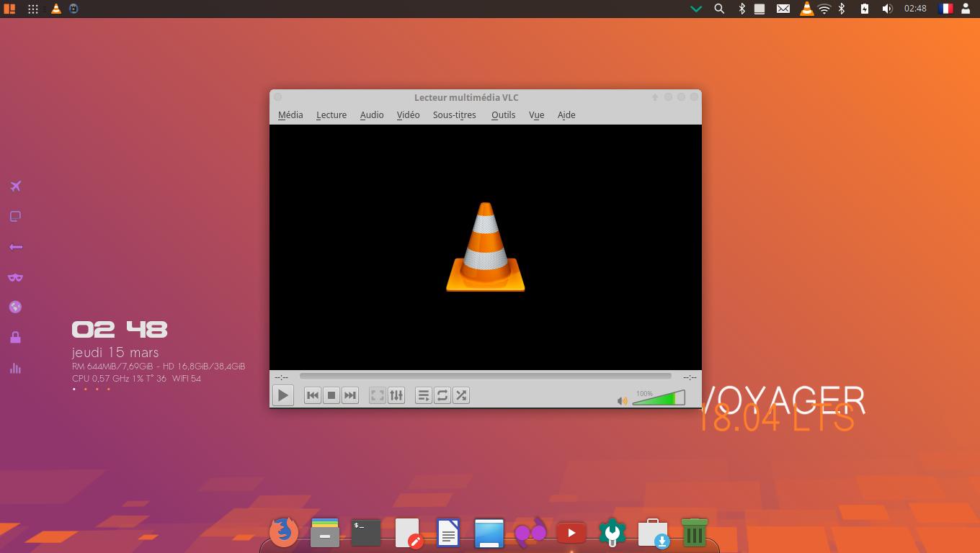The width and height of the screenshot is (980, 553).
Task: Click the 02:48 clock in the top panel
Action: (915, 9)
